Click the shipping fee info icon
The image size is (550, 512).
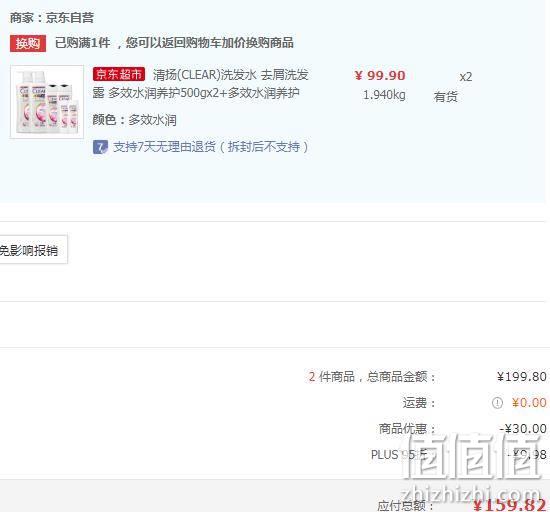pyautogui.click(x=497, y=403)
